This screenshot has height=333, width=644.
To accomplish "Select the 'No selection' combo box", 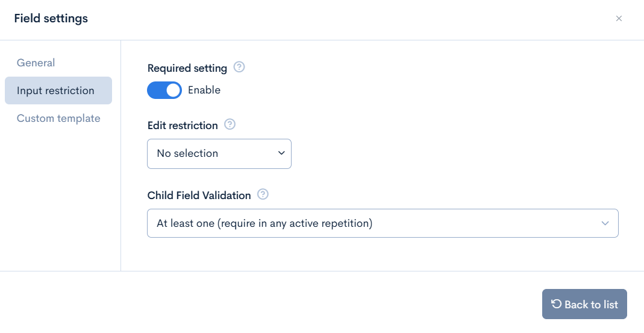I will (x=219, y=154).
